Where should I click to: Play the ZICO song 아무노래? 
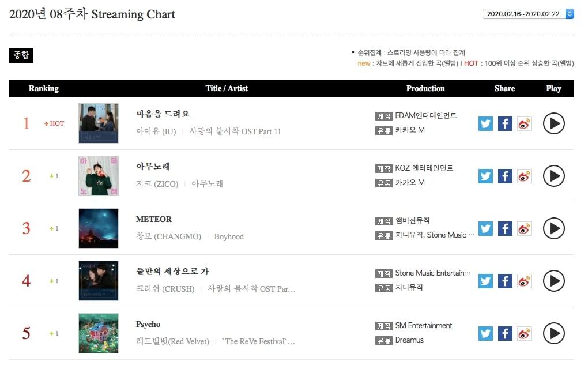point(553,176)
